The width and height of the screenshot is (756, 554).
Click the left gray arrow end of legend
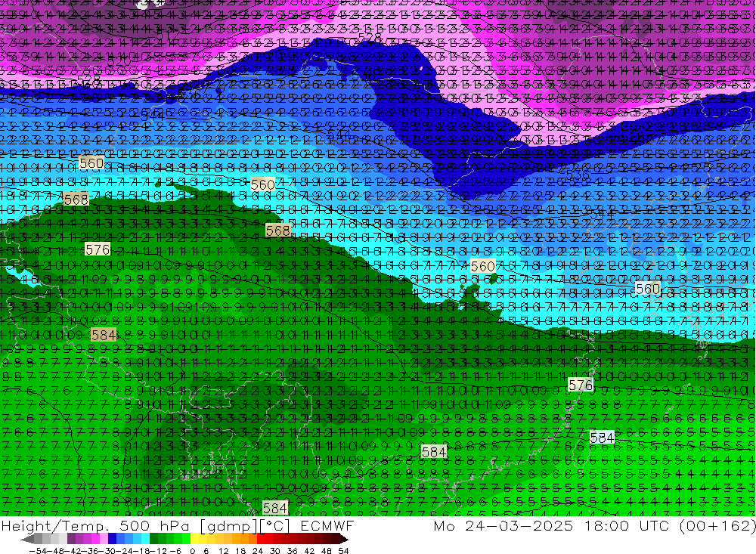pos(27,540)
